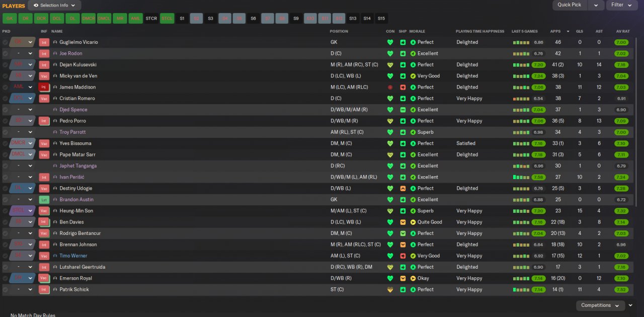Screen dimensions: 644x317
Task: Click Pedro Porro's yellow condition heart
Action: click(x=390, y=121)
